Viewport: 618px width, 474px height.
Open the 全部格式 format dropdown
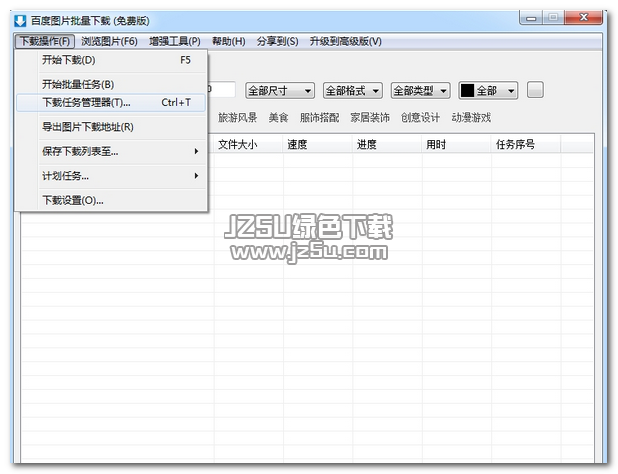pyautogui.click(x=353, y=91)
